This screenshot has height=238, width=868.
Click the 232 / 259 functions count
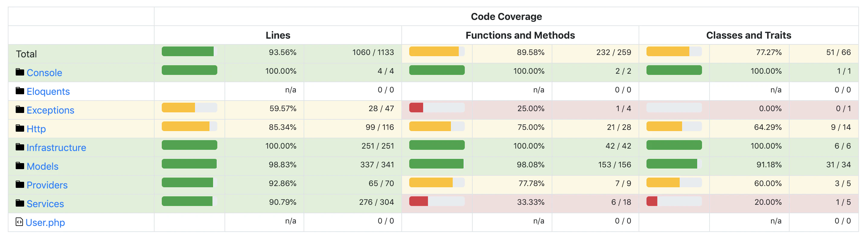pyautogui.click(x=614, y=52)
